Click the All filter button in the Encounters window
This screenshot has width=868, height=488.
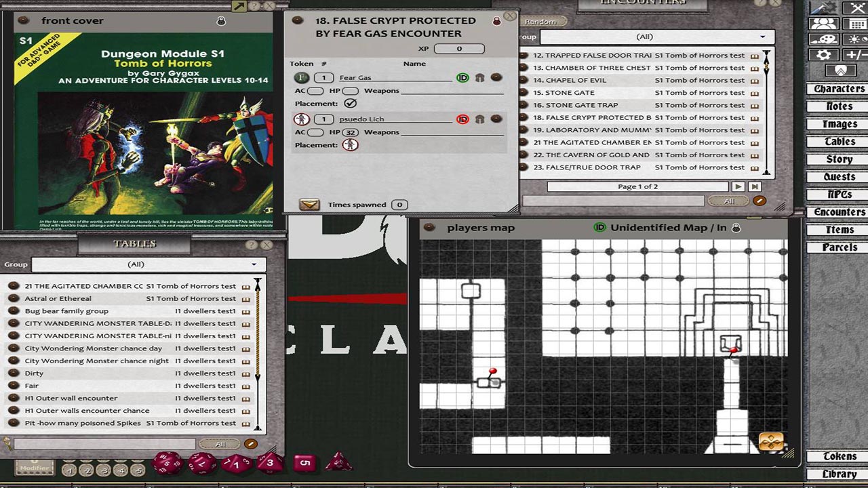tap(728, 201)
